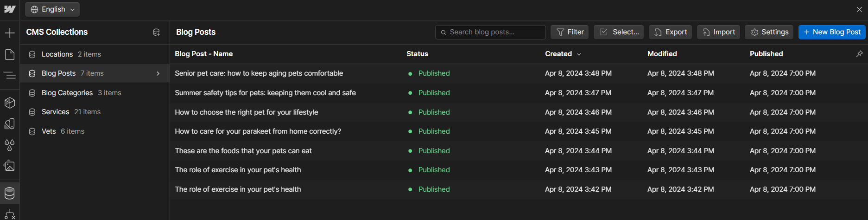Open the Pages panel icon

pos(10,55)
